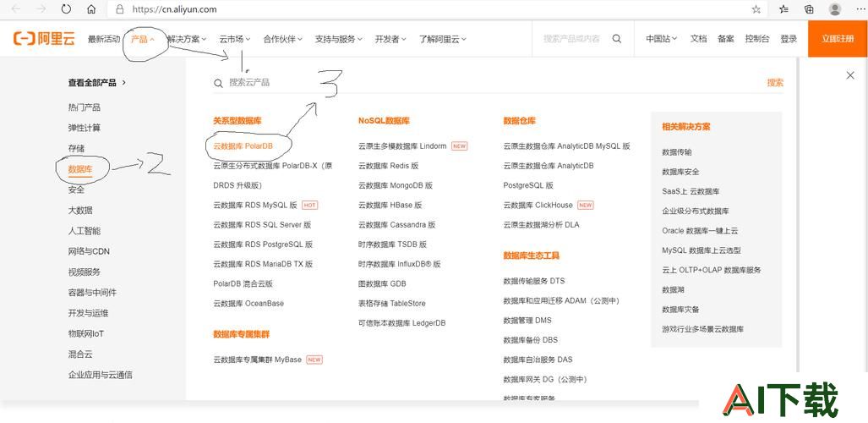
Task: Select 视频服务 category
Action: point(85,272)
